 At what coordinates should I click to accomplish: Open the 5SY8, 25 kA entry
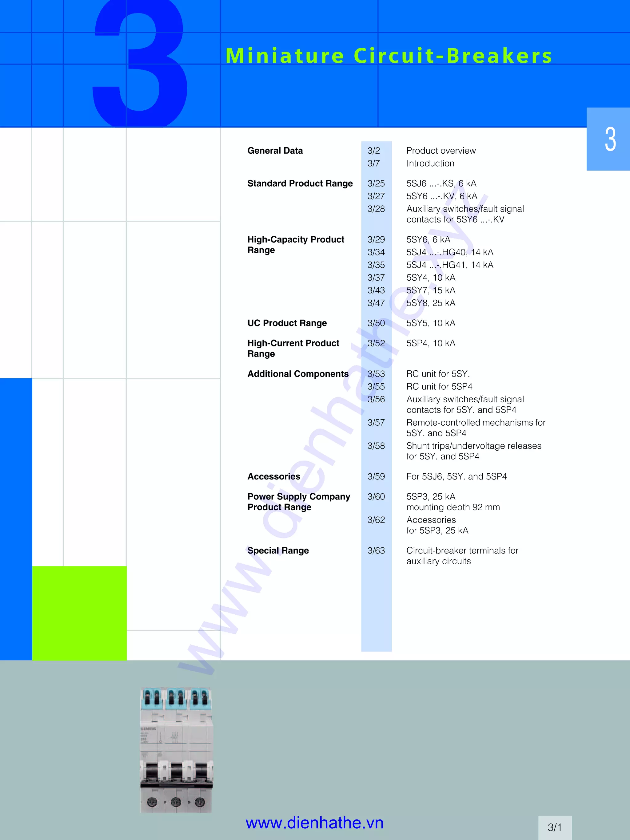(431, 303)
